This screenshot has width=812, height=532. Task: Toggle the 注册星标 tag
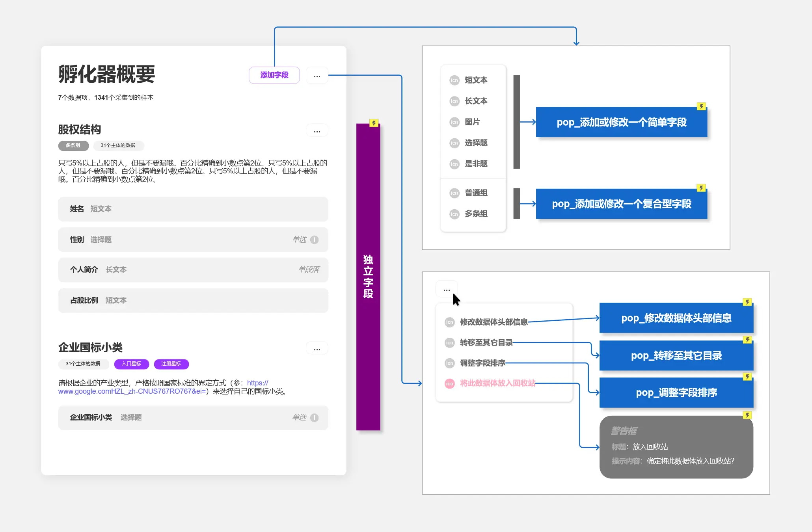click(171, 364)
